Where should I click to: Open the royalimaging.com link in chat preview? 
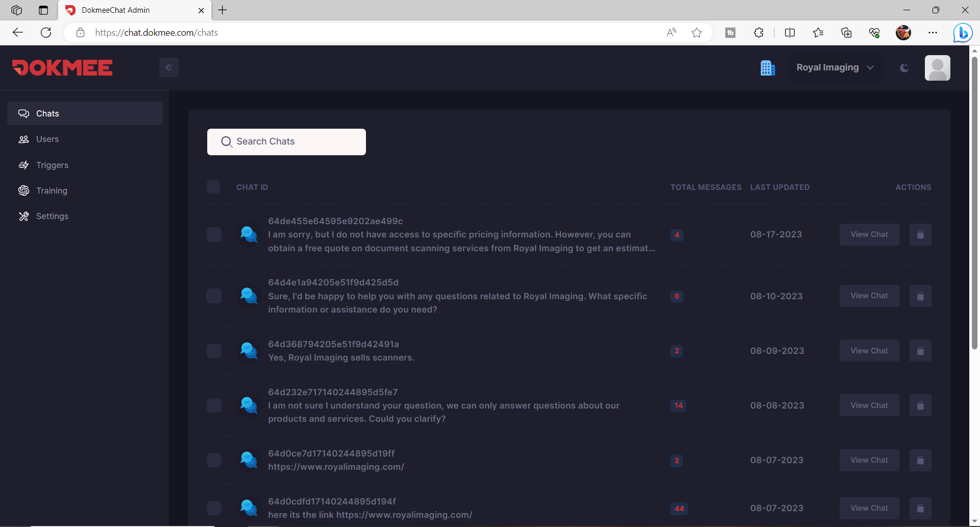point(336,466)
